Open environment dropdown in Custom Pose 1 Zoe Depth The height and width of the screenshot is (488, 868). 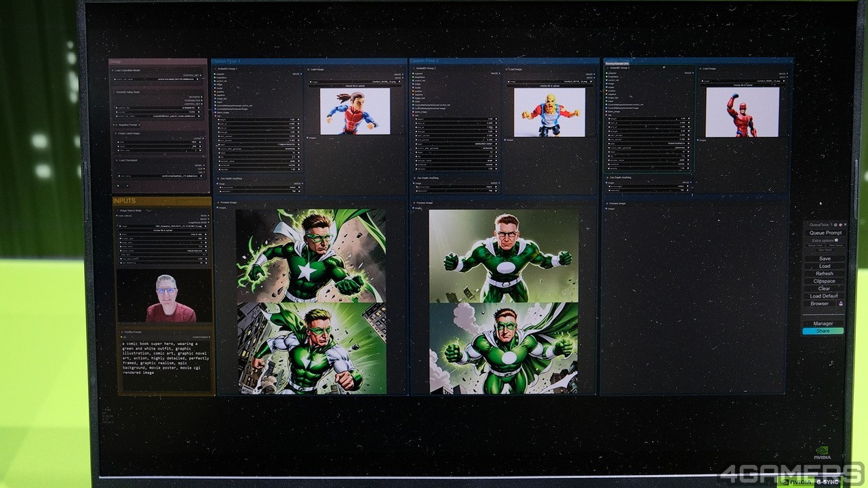[x=258, y=187]
